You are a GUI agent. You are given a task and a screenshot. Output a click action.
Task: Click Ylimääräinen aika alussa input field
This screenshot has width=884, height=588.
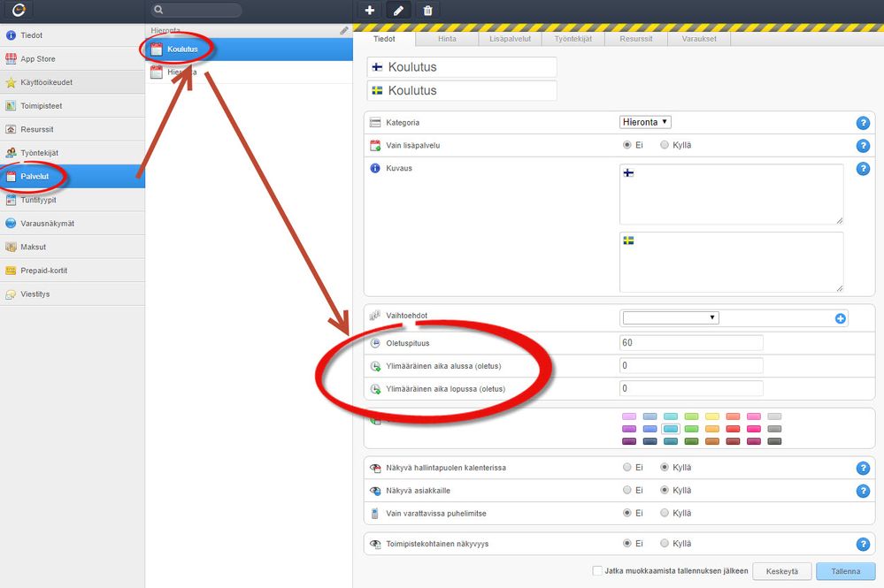click(691, 365)
